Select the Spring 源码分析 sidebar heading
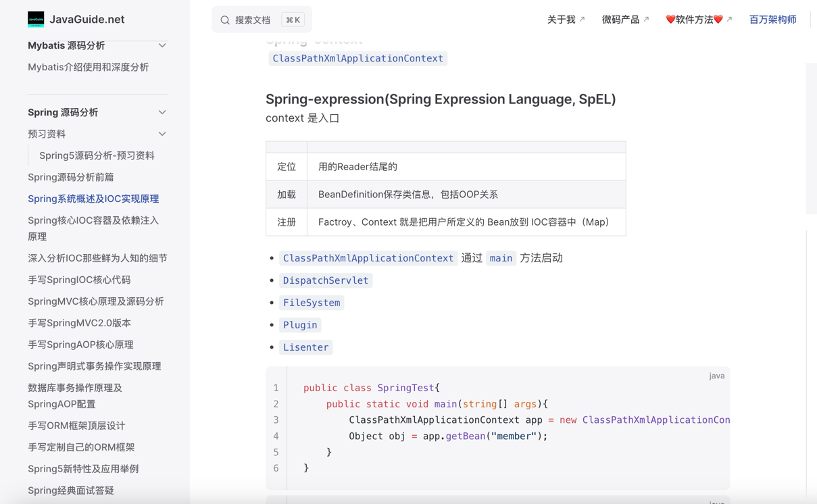This screenshot has width=817, height=504. (x=63, y=112)
